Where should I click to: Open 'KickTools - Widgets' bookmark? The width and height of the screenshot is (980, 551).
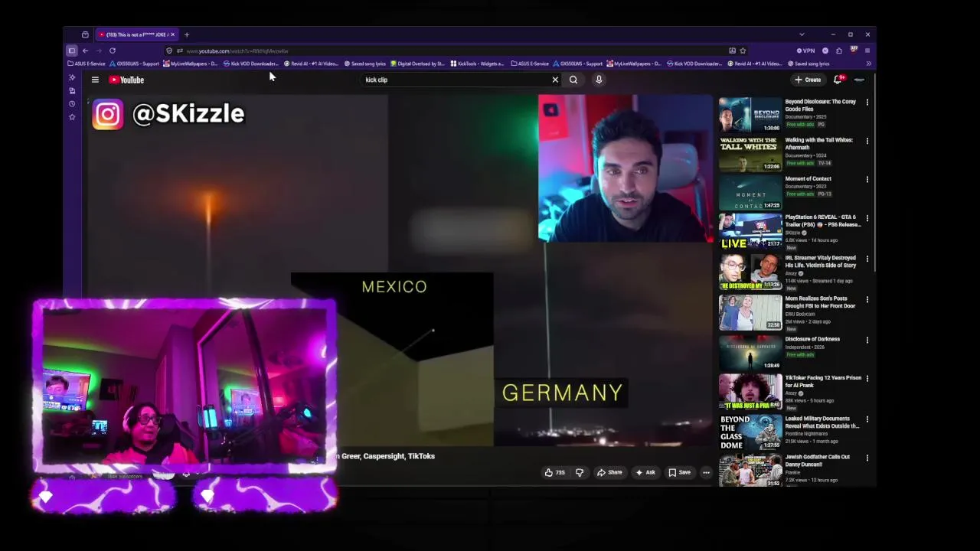[479, 64]
